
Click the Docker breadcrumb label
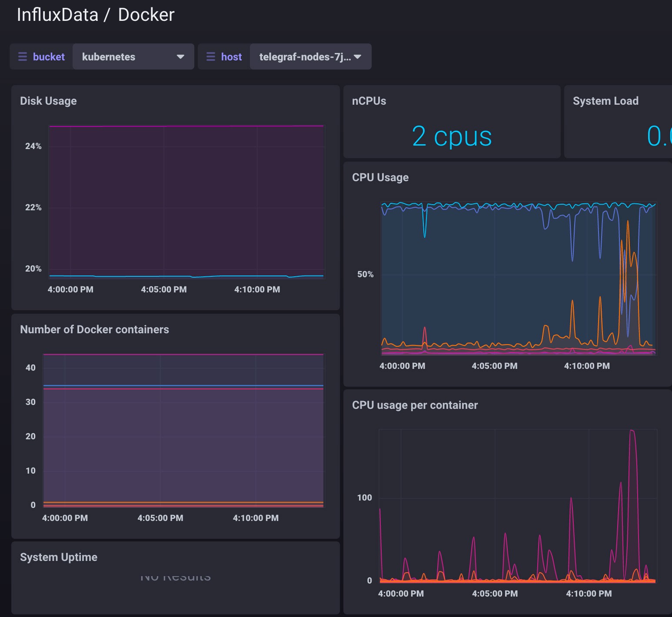146,14
